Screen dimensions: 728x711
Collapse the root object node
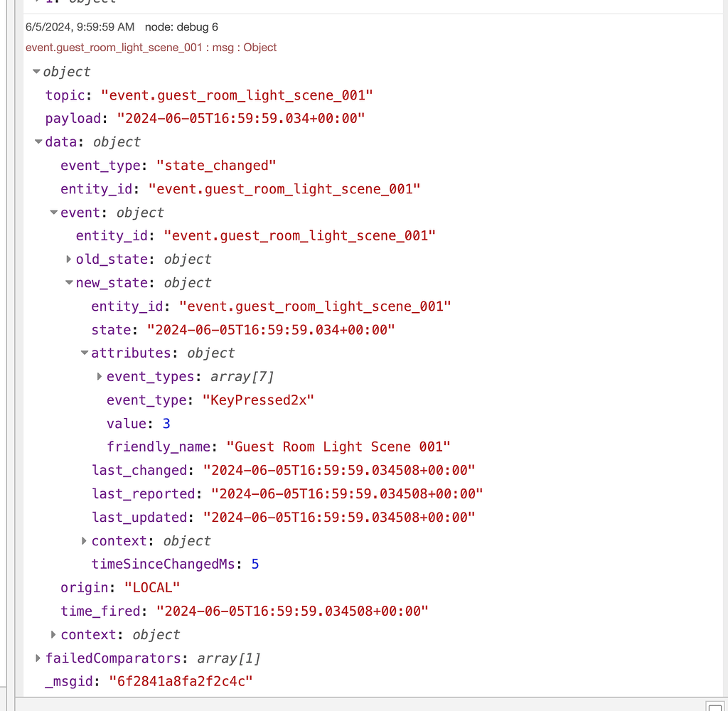[36, 72]
